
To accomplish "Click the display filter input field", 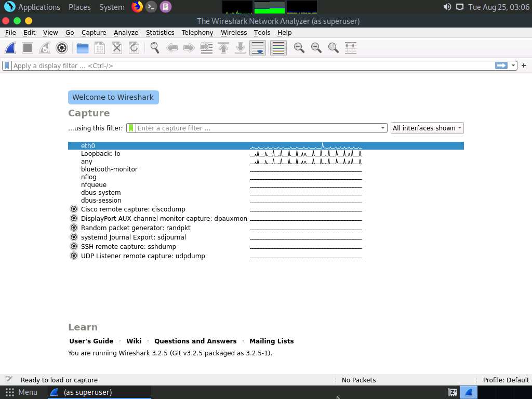I will click(x=253, y=65).
